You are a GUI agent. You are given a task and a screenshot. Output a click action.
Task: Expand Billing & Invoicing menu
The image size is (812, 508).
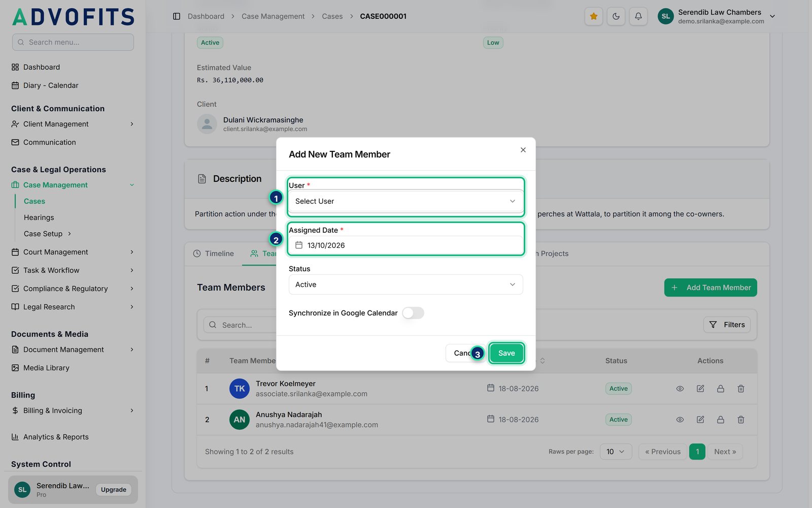[x=73, y=410]
